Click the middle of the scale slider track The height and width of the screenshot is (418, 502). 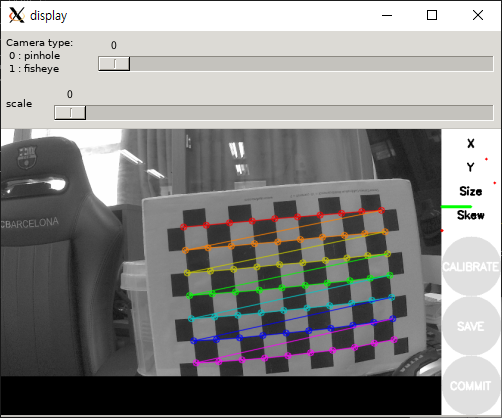(x=274, y=113)
